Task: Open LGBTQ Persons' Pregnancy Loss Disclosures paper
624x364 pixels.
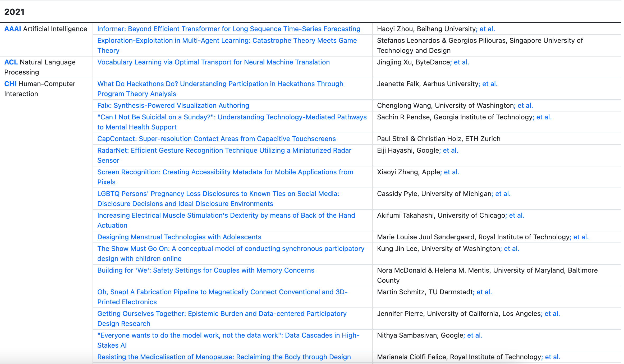Action: [218, 199]
